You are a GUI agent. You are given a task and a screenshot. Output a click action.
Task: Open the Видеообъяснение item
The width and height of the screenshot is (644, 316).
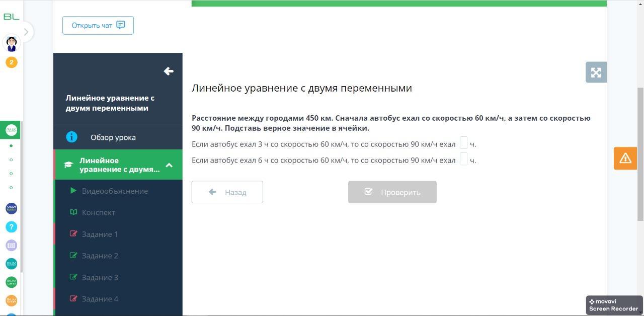click(115, 191)
